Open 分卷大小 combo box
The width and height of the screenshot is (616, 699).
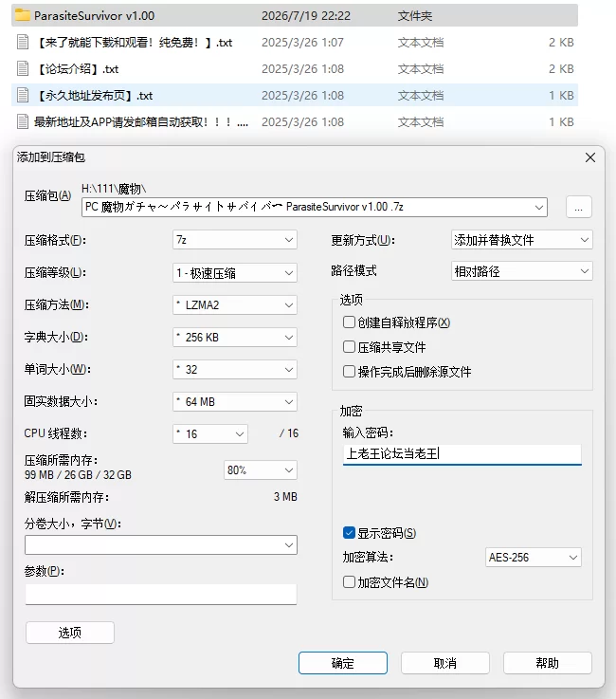coord(161,544)
